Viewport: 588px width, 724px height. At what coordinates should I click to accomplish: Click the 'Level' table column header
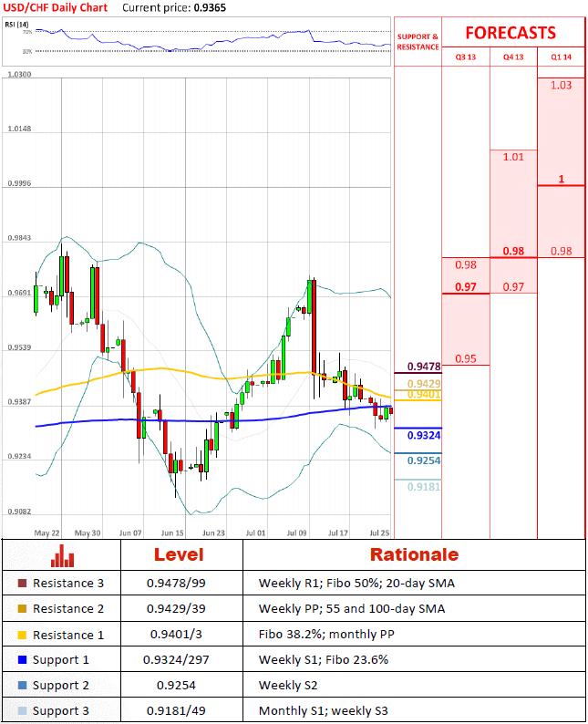[179, 554]
